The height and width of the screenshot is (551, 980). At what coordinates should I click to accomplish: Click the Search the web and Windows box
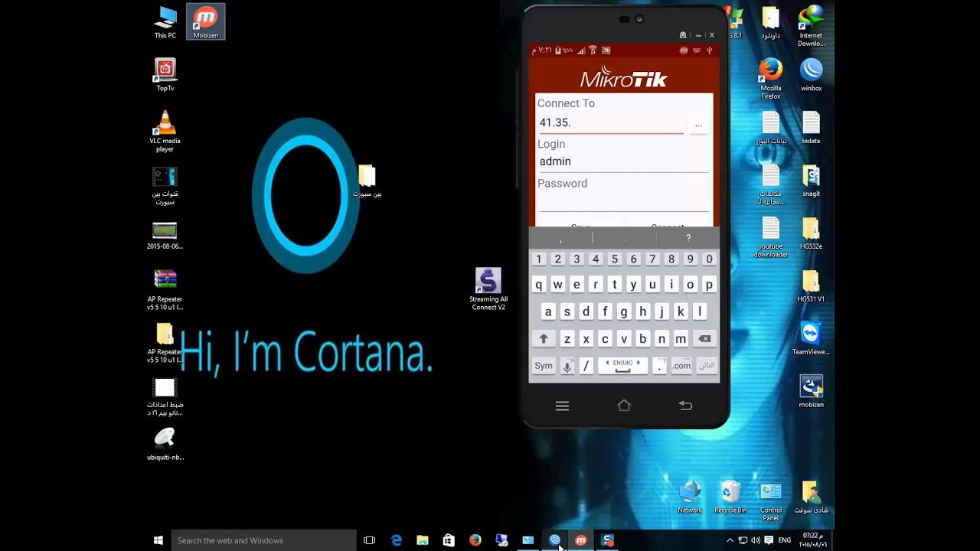pos(264,540)
